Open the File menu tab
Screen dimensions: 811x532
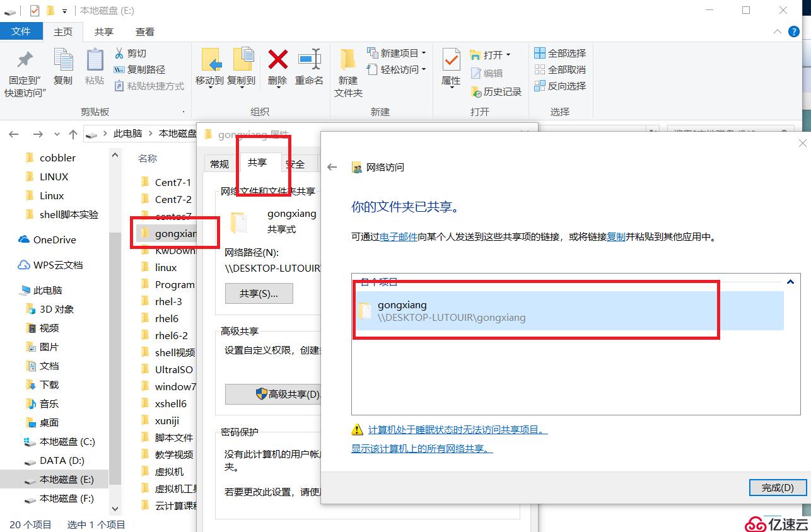pyautogui.click(x=21, y=32)
